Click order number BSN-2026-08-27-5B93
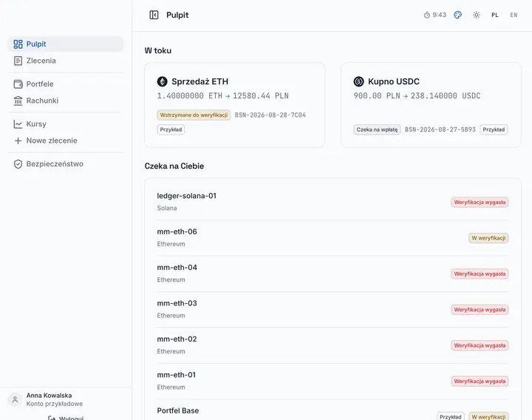This screenshot has height=420, width=532. [x=440, y=129]
